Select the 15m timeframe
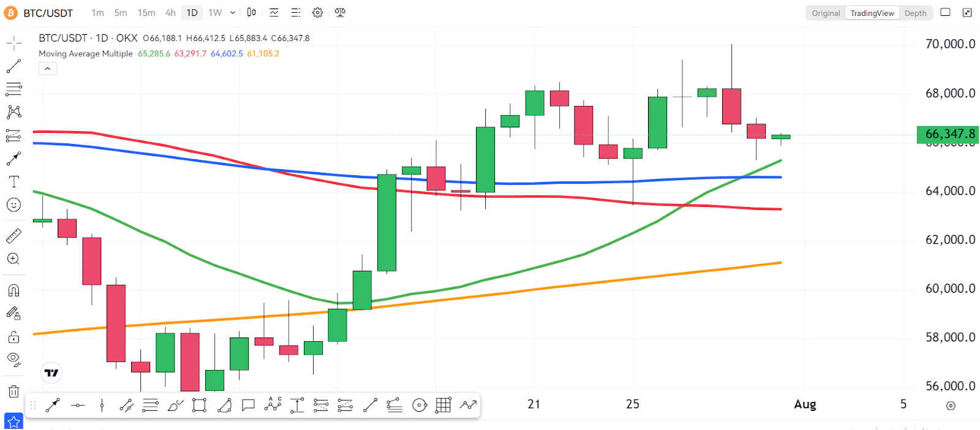Image resolution: width=980 pixels, height=430 pixels. (146, 13)
